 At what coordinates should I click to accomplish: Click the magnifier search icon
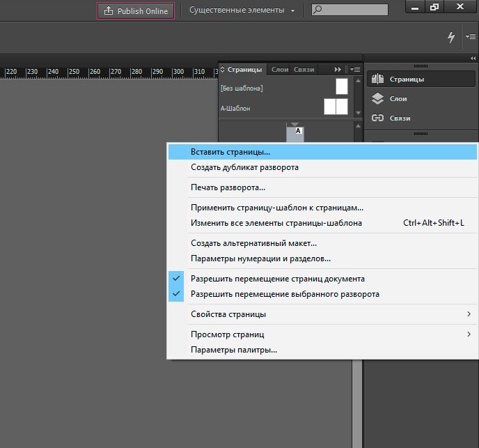(x=317, y=10)
